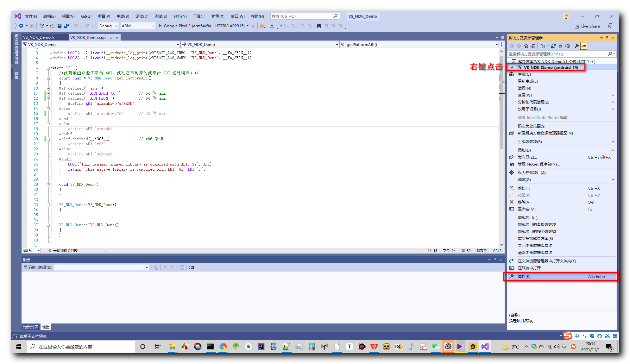Screen dimensions: 630x364
Task: Open 添加(D) submenu
Action: [562, 150]
